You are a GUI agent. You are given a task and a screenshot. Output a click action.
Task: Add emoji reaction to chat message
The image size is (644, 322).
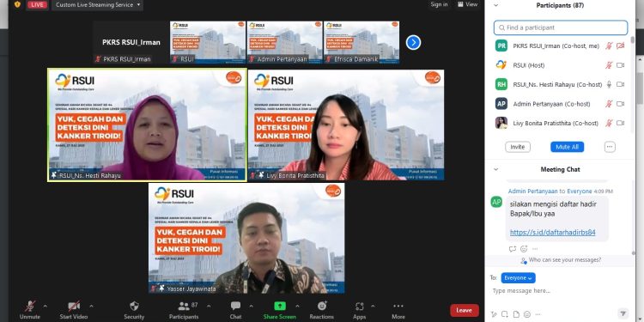(x=524, y=249)
